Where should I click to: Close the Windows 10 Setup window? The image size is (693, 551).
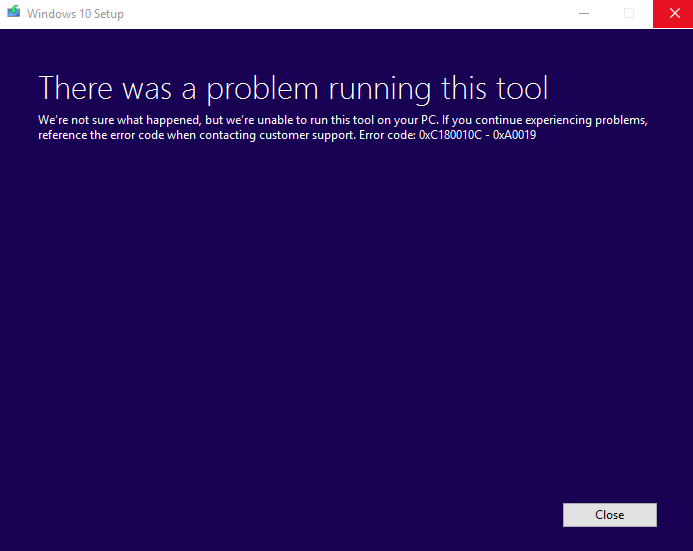(673, 14)
